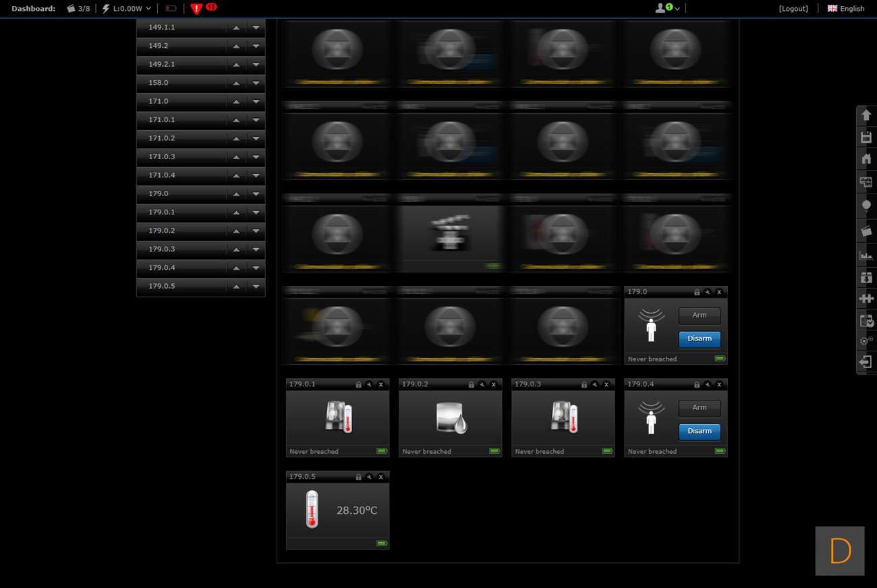Click the up arrow icon atop right sidebar
The width and height of the screenshot is (877, 588).
[866, 115]
